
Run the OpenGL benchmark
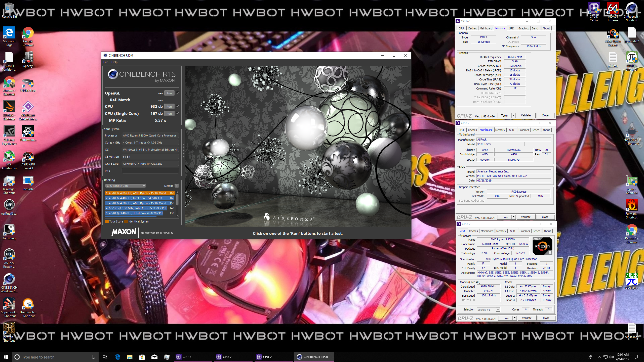[169, 93]
